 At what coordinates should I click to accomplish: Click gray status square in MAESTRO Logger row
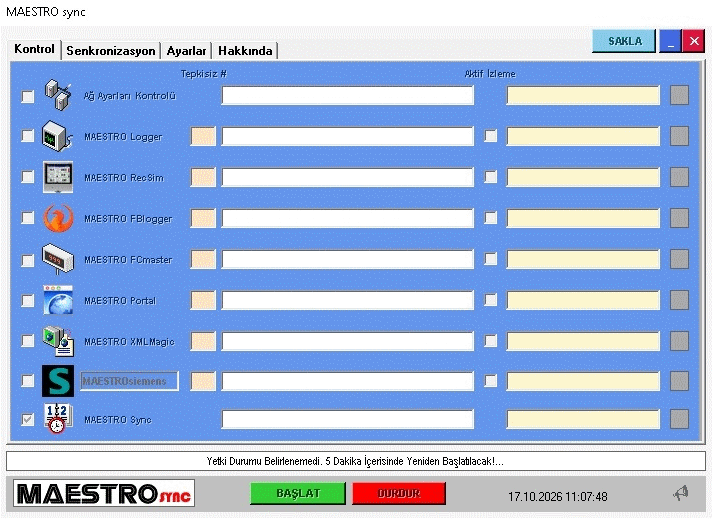[679, 136]
